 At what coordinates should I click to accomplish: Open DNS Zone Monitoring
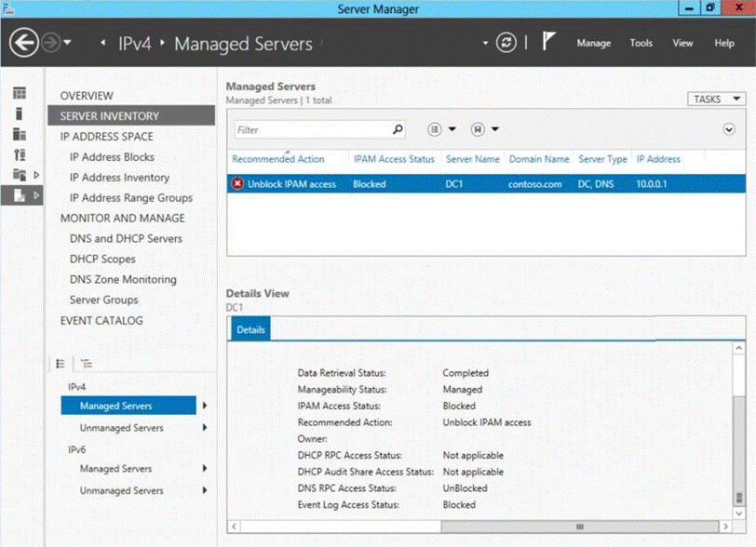tap(123, 279)
